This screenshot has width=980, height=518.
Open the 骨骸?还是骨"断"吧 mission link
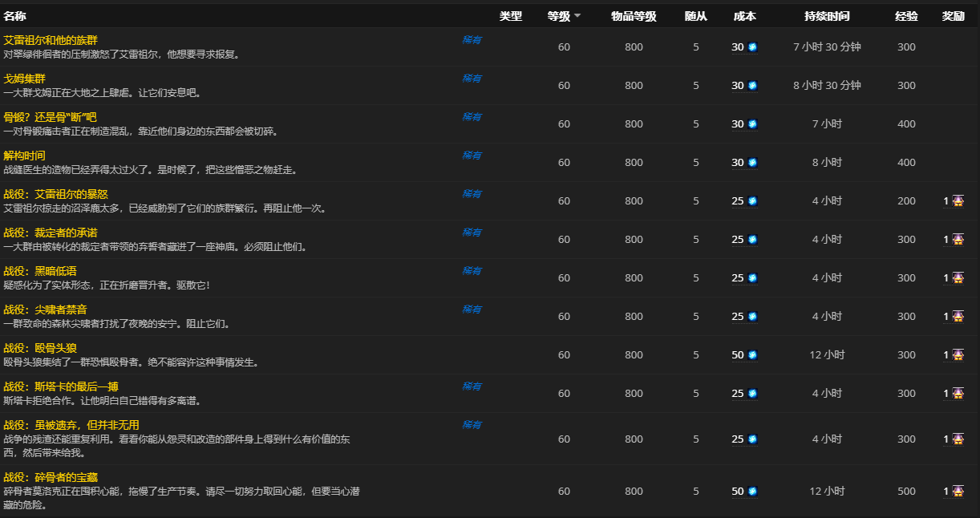(50, 117)
